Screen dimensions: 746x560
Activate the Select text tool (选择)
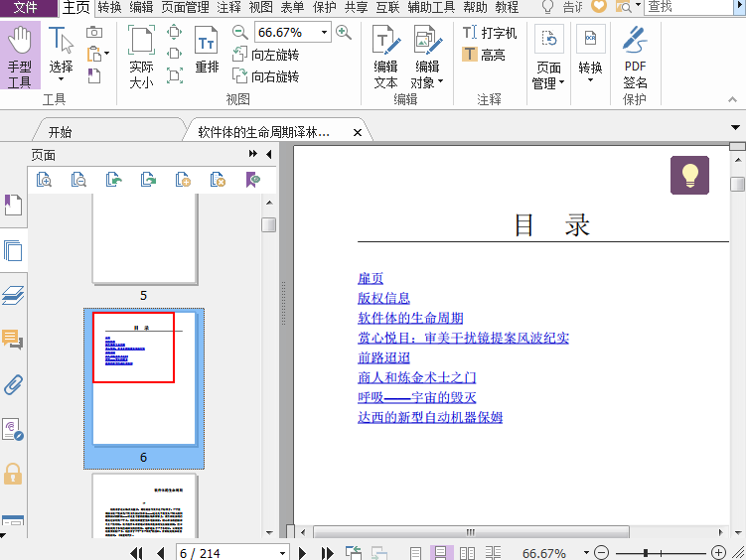coord(61,50)
